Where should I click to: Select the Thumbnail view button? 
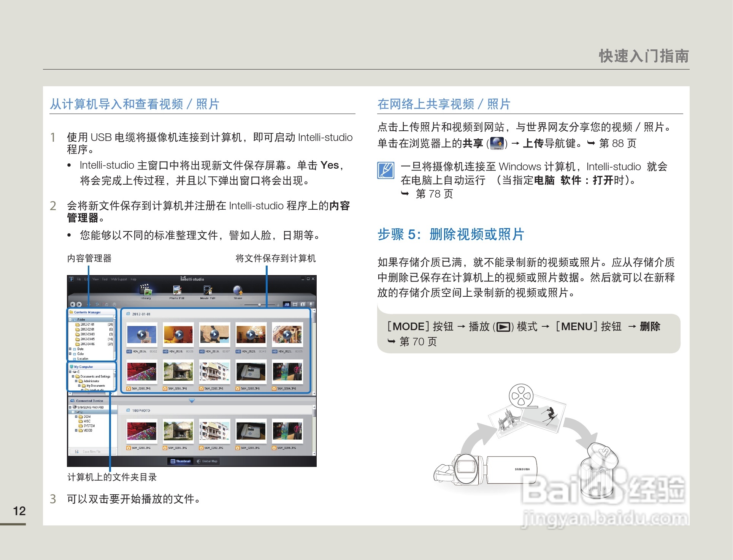pos(181,461)
